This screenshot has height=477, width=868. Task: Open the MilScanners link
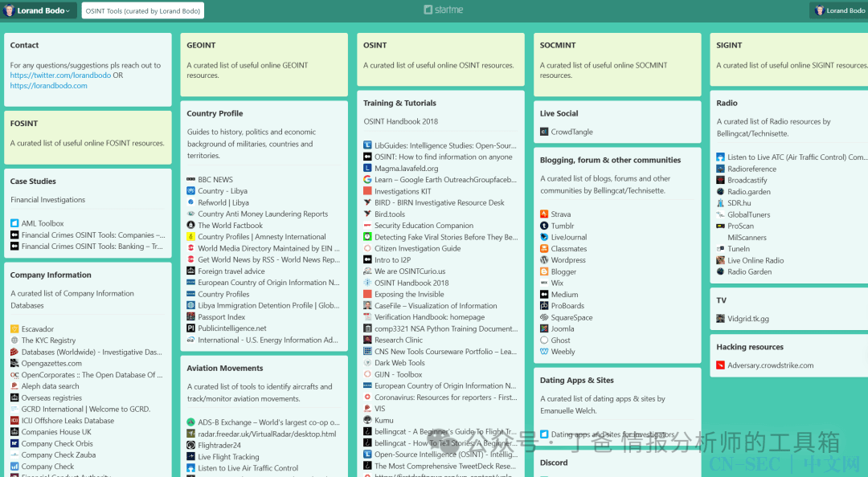coord(747,238)
